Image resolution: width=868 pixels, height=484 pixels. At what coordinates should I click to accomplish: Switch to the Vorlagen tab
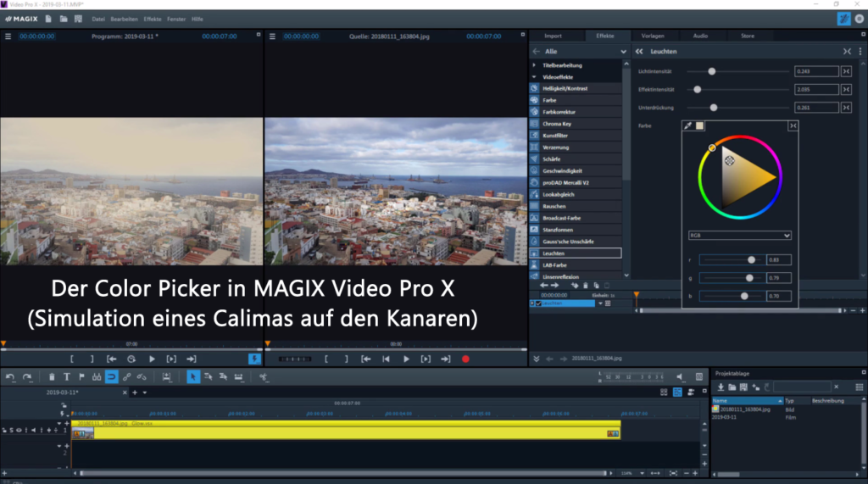[x=653, y=36]
